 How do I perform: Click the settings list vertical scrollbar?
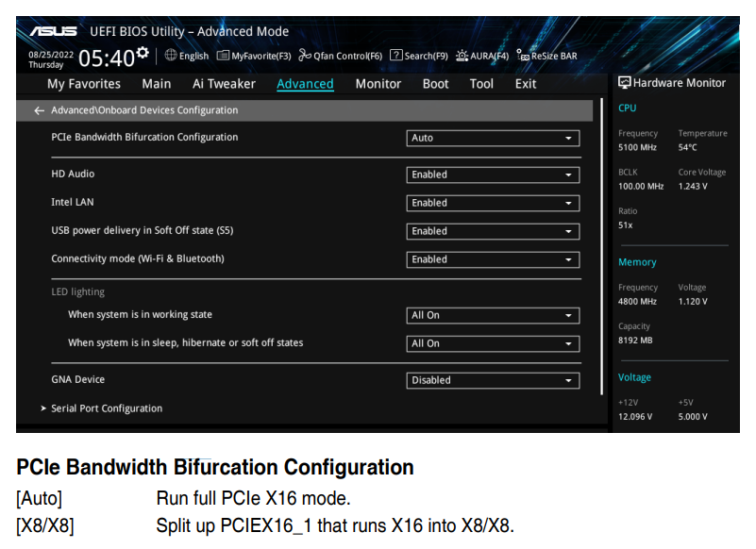coord(601,246)
